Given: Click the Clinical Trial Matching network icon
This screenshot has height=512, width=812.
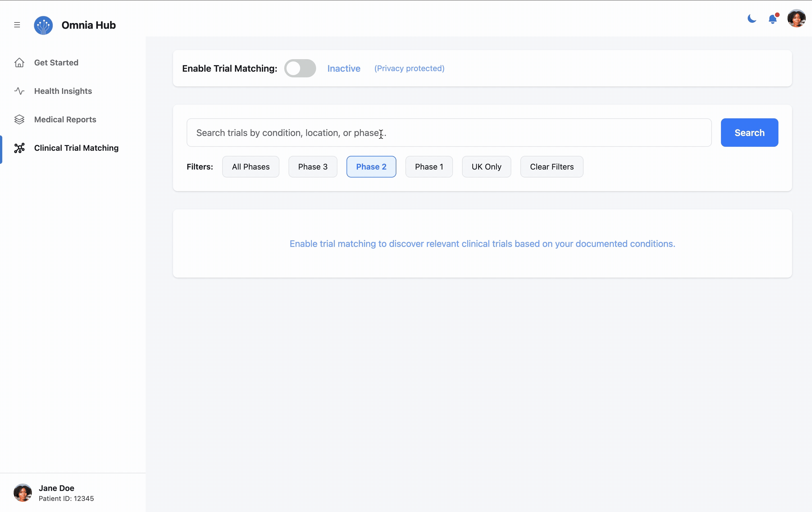Looking at the screenshot, I should pyautogui.click(x=20, y=148).
